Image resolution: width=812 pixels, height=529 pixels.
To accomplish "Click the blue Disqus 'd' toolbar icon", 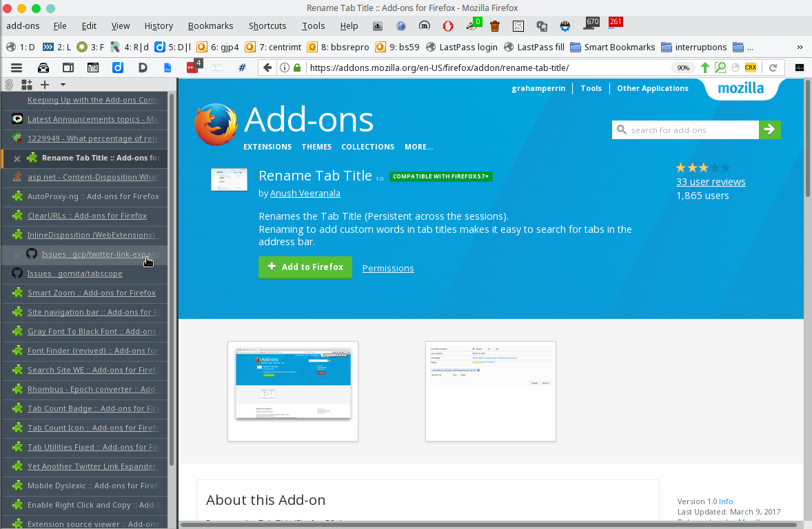I will point(118,68).
